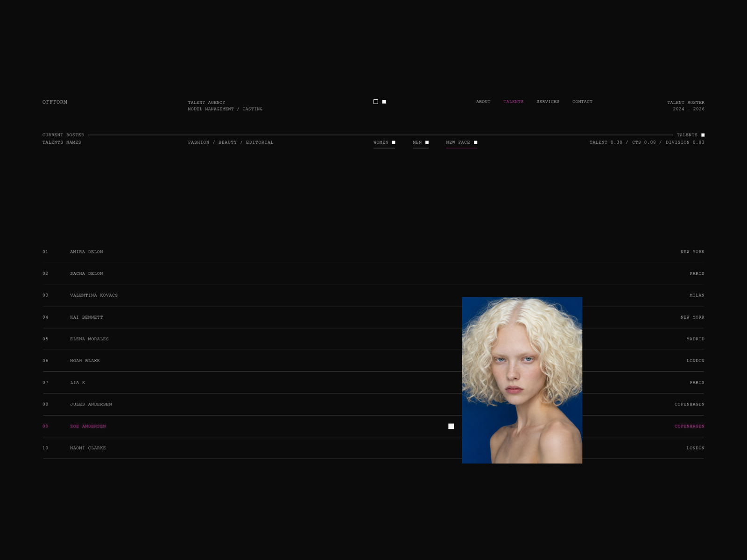The height and width of the screenshot is (560, 747).
Task: Click row number 01
Action: click(45, 252)
